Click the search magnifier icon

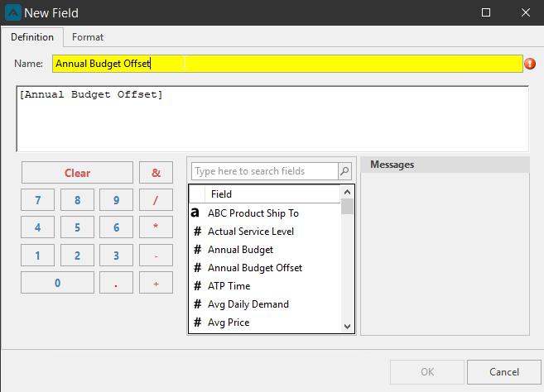click(x=344, y=171)
